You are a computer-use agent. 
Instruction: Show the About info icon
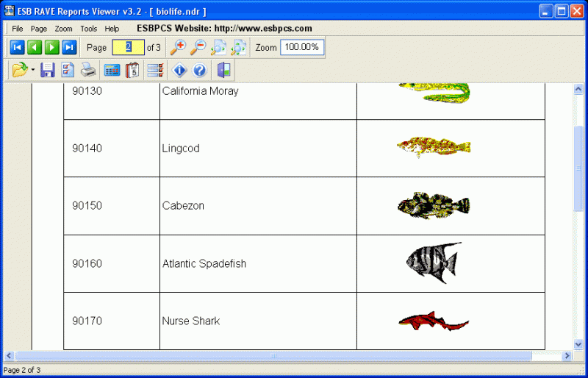coord(179,71)
